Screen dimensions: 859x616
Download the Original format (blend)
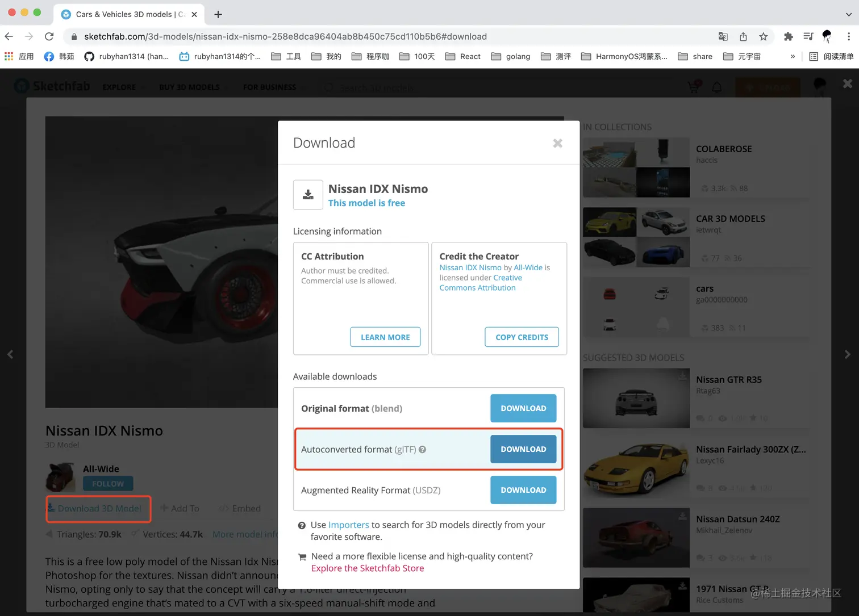(x=523, y=408)
